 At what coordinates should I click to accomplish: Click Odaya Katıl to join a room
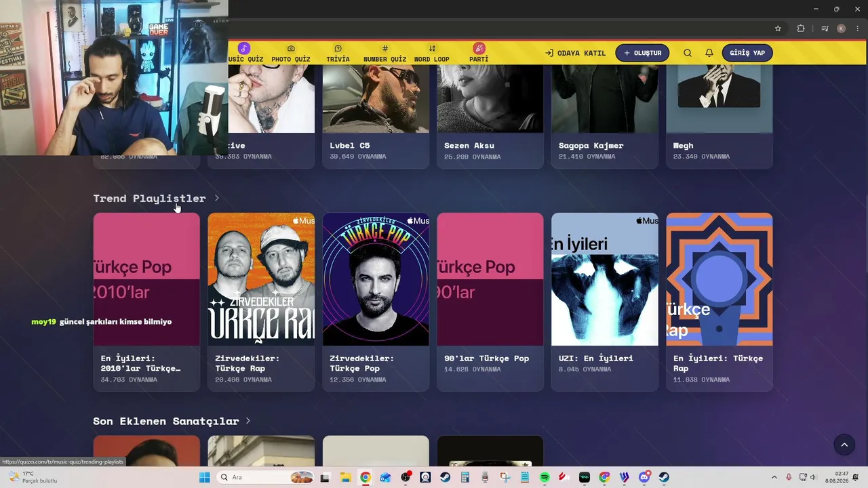576,53
